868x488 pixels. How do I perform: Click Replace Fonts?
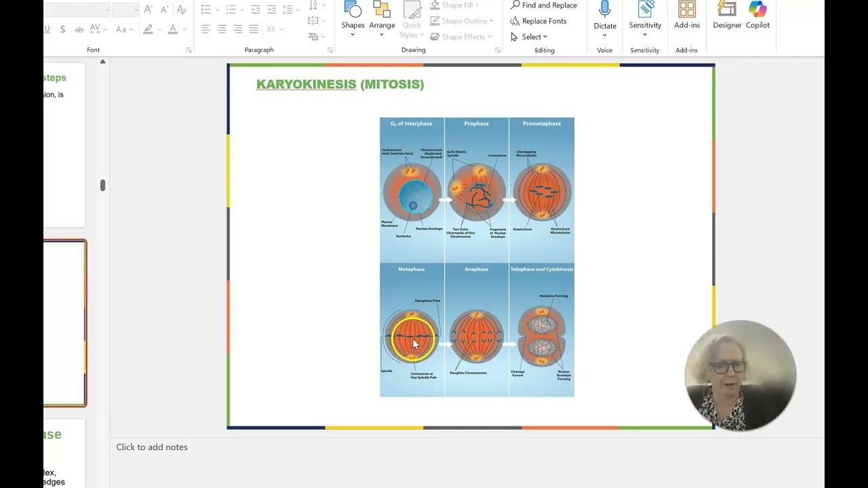point(538,21)
